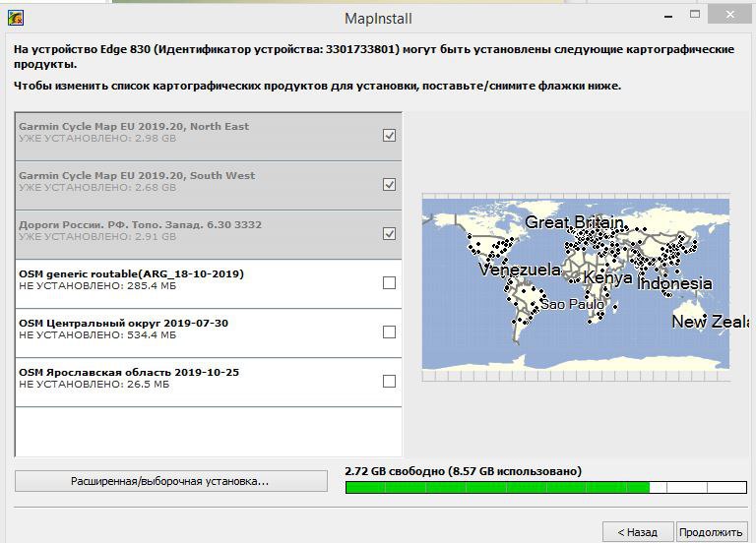Toggle checkbox for Дороги России Топо Запад

pyautogui.click(x=389, y=234)
